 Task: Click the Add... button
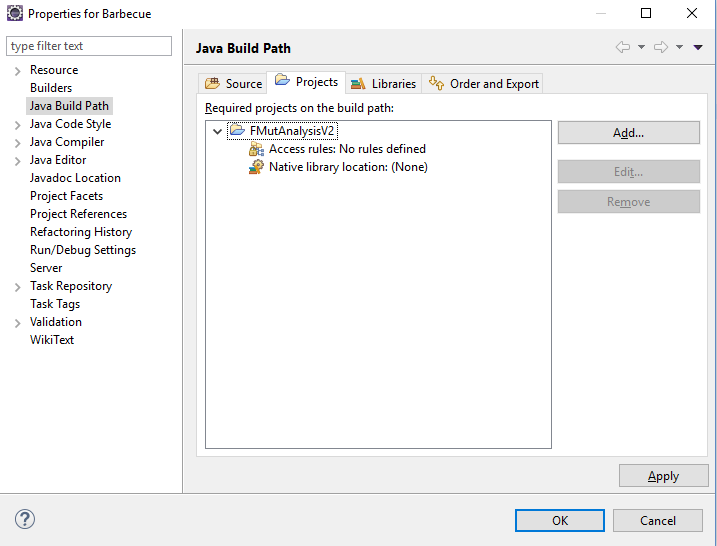[629, 133]
